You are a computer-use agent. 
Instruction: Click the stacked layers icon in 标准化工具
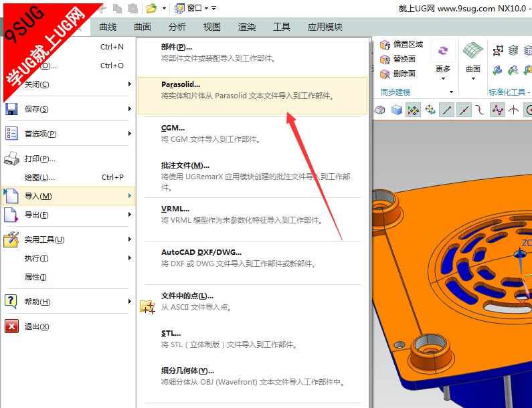coord(513,51)
